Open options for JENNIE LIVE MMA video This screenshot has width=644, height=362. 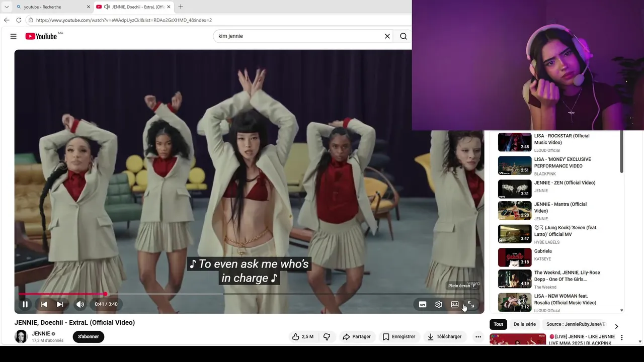[622, 338]
